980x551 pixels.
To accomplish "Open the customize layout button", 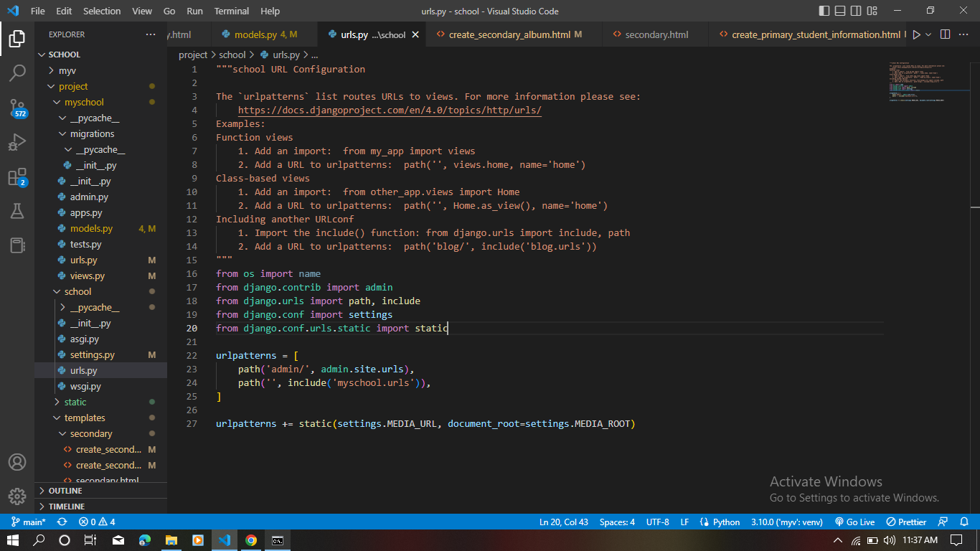I will coord(872,11).
